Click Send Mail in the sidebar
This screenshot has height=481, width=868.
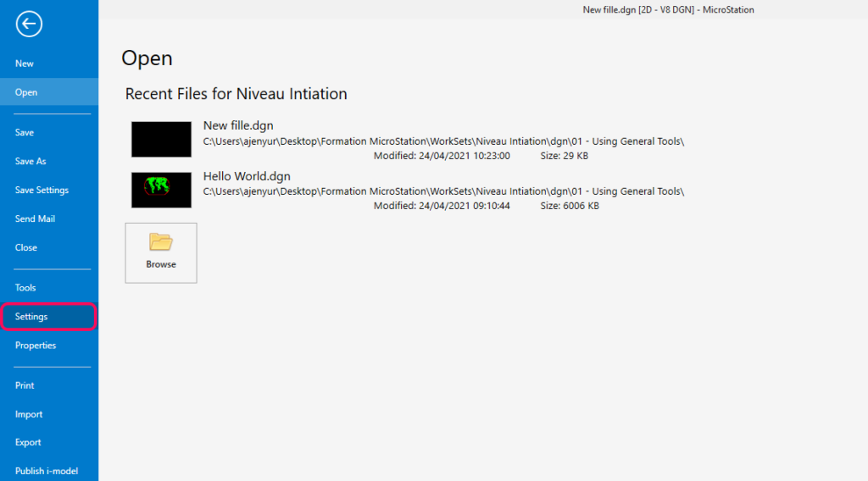[49, 218]
